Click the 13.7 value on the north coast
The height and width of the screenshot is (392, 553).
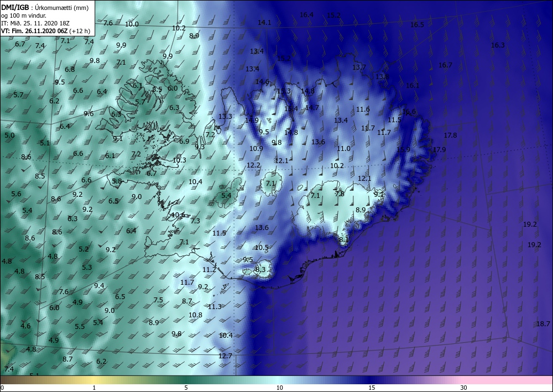pyautogui.click(x=359, y=67)
